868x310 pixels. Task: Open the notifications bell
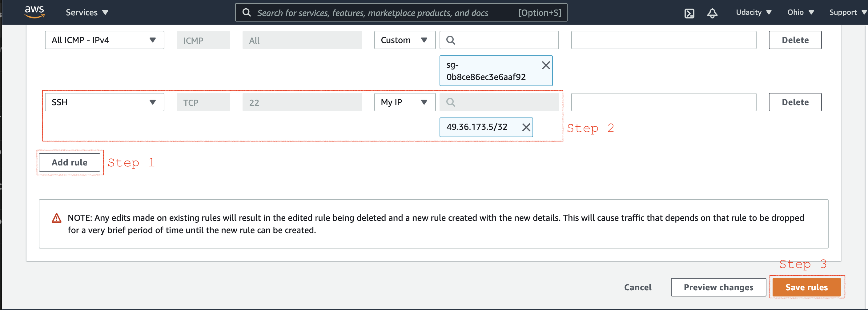pos(712,13)
